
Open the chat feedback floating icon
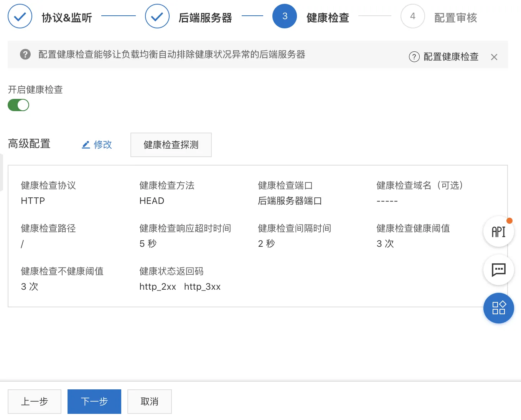[498, 270]
